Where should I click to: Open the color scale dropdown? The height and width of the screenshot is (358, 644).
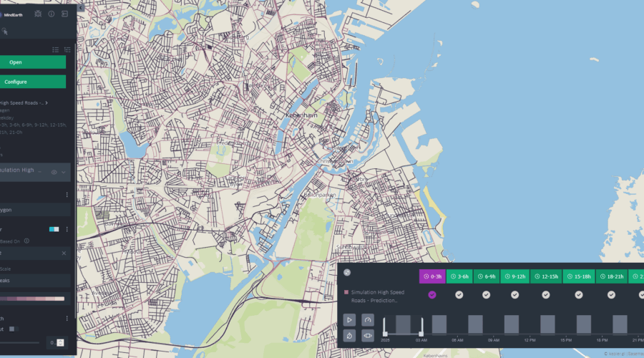point(34,281)
